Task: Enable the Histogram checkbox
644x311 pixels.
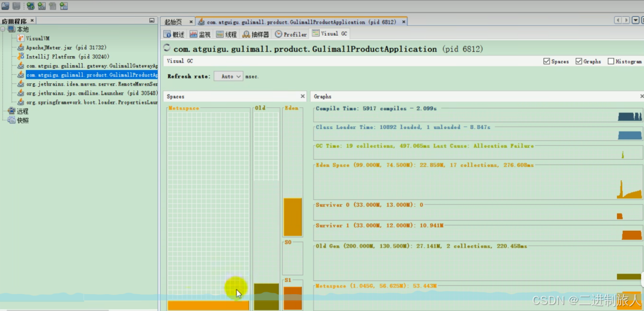Action: pos(611,61)
